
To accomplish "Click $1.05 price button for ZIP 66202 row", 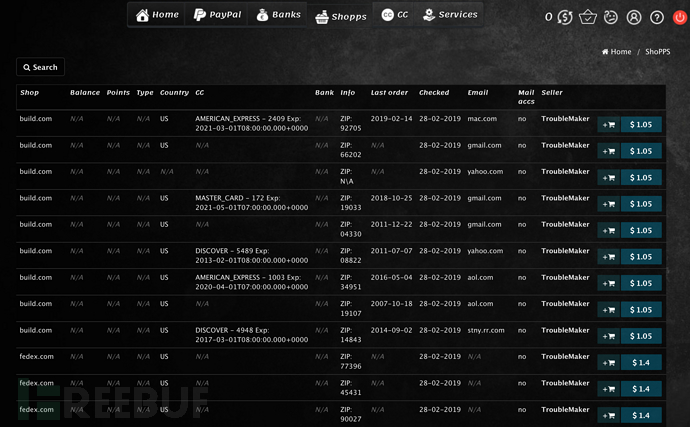I will [x=641, y=151].
